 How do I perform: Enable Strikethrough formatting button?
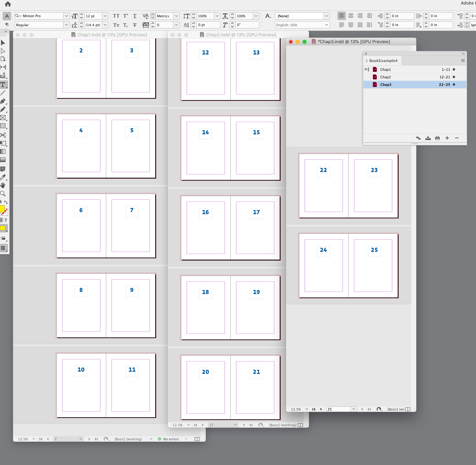click(x=135, y=25)
